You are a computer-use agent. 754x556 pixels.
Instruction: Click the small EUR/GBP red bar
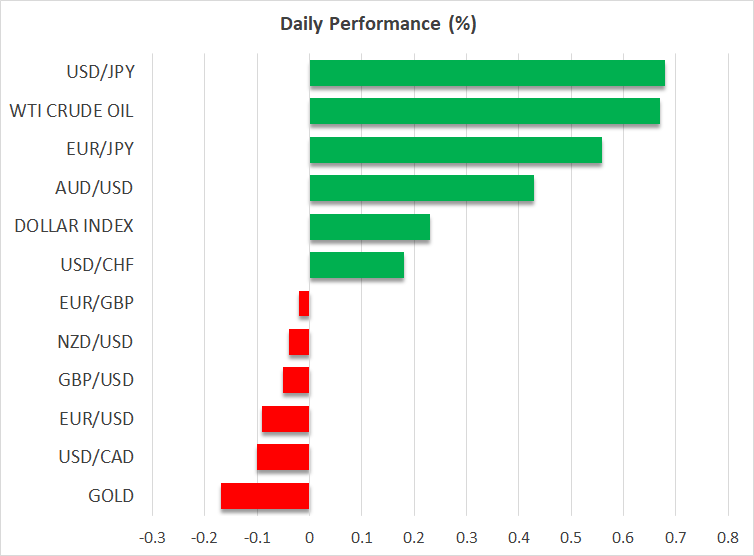304,303
